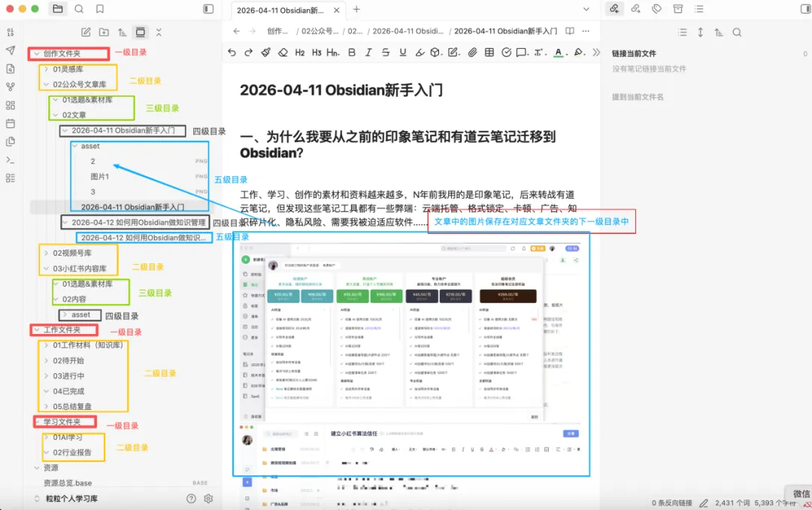Navigate back in note history

coord(236,31)
